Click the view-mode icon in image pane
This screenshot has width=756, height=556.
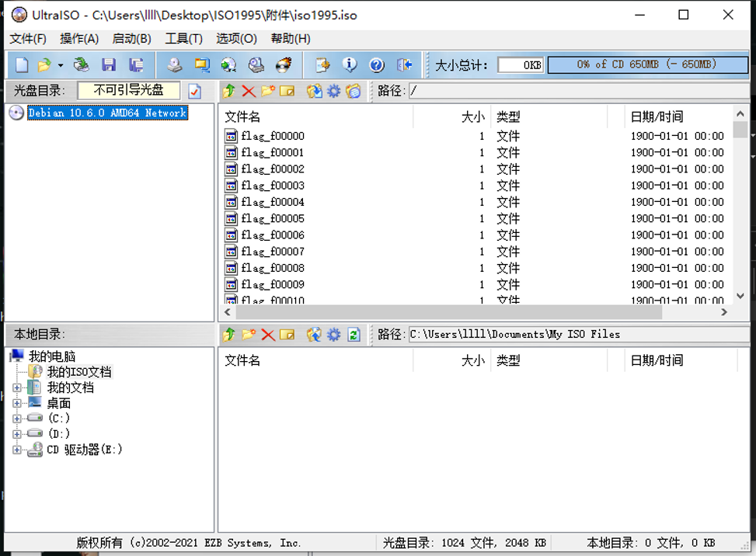click(353, 91)
